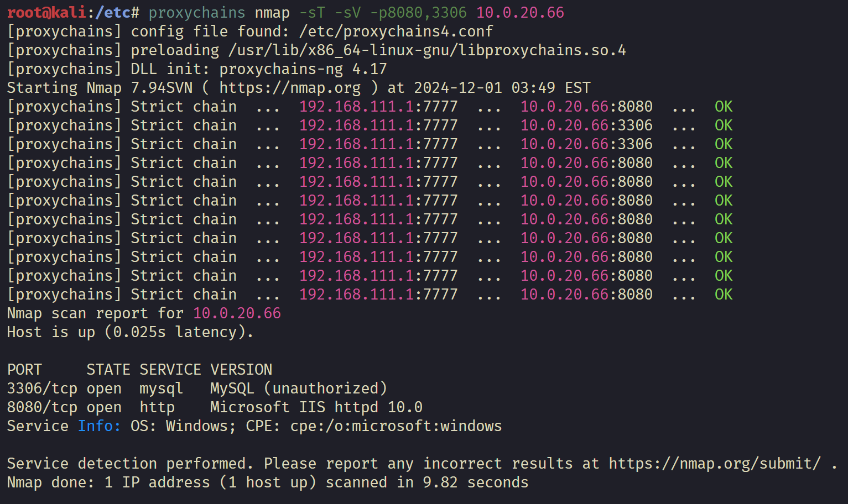
Task: Open the https://nmap.org link in the Starting Nmap line
Action: click(290, 88)
